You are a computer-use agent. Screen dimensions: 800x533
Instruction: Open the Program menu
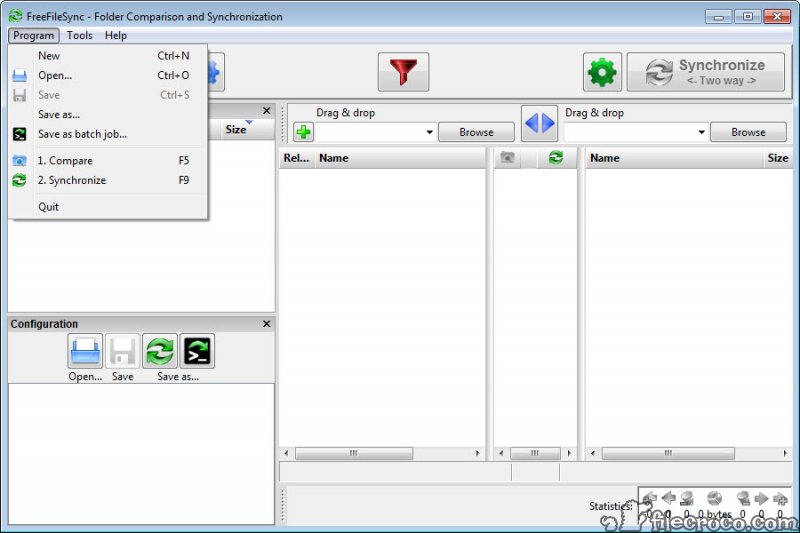click(x=34, y=35)
